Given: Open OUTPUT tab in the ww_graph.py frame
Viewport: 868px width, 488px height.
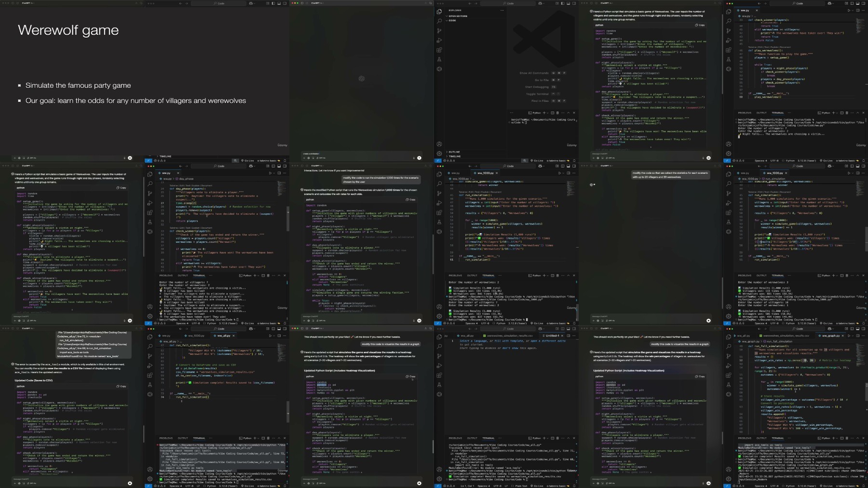Looking at the screenshot, I should tap(761, 438).
